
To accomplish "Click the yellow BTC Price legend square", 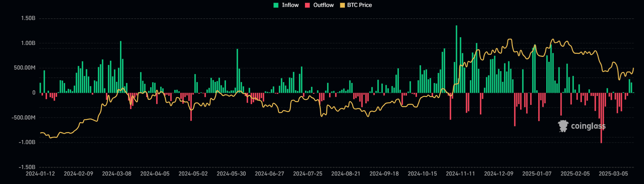I will pos(342,5).
